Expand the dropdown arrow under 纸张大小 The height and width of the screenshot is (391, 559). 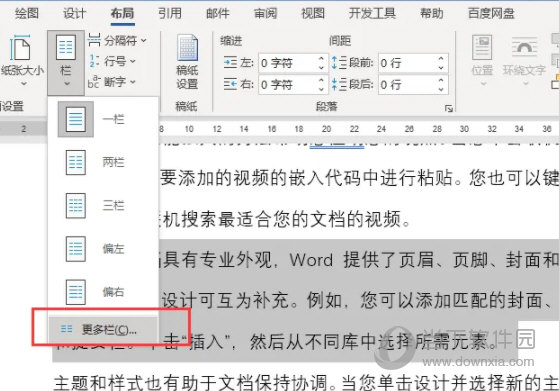[24, 84]
